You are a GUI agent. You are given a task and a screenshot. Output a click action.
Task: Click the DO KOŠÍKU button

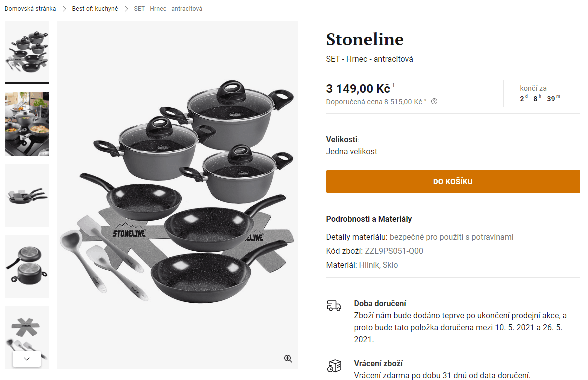pyautogui.click(x=453, y=181)
